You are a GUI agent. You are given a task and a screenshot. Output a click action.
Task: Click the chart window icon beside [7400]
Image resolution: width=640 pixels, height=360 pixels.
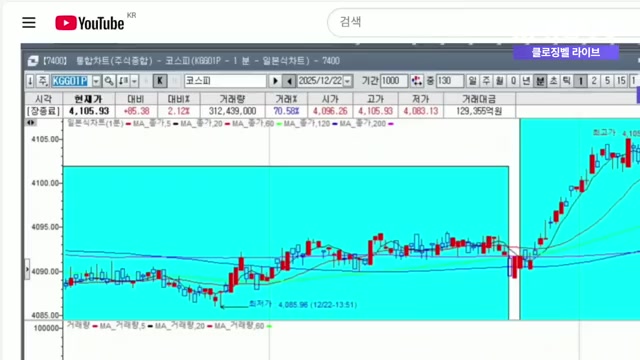coord(33,61)
